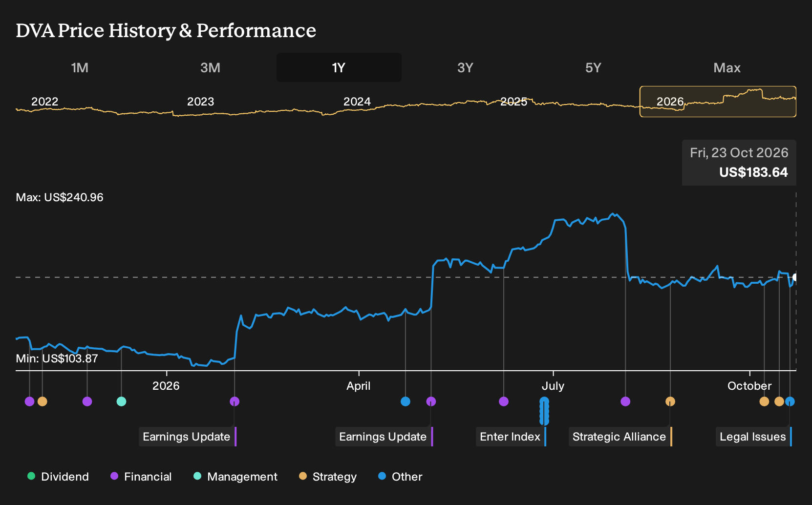Image resolution: width=812 pixels, height=505 pixels.
Task: Switch chart to 3Y view
Action: point(465,67)
